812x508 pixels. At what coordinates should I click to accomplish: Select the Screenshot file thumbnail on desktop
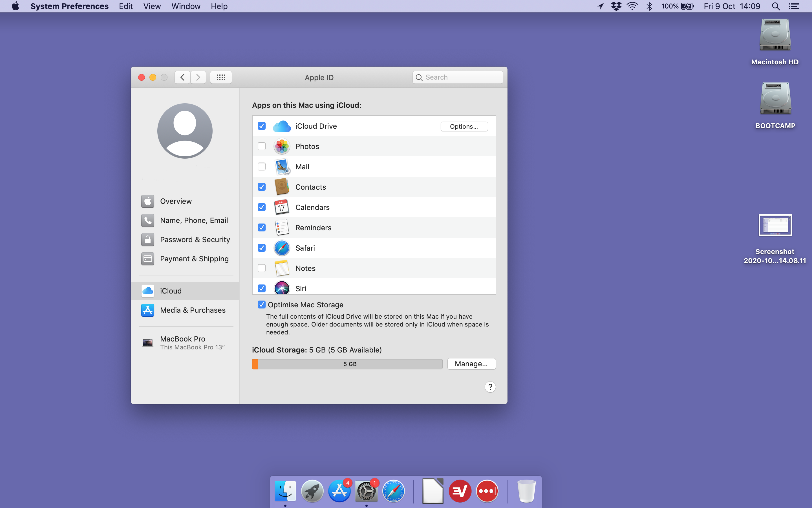pos(775,225)
